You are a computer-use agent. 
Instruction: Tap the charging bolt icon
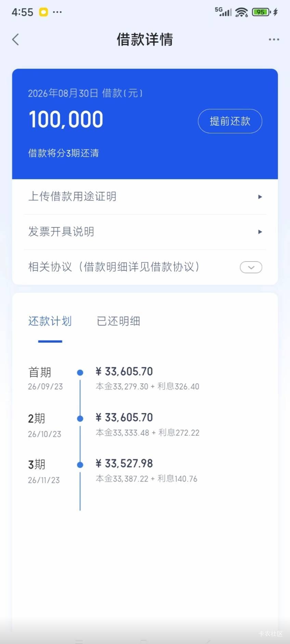[276, 12]
